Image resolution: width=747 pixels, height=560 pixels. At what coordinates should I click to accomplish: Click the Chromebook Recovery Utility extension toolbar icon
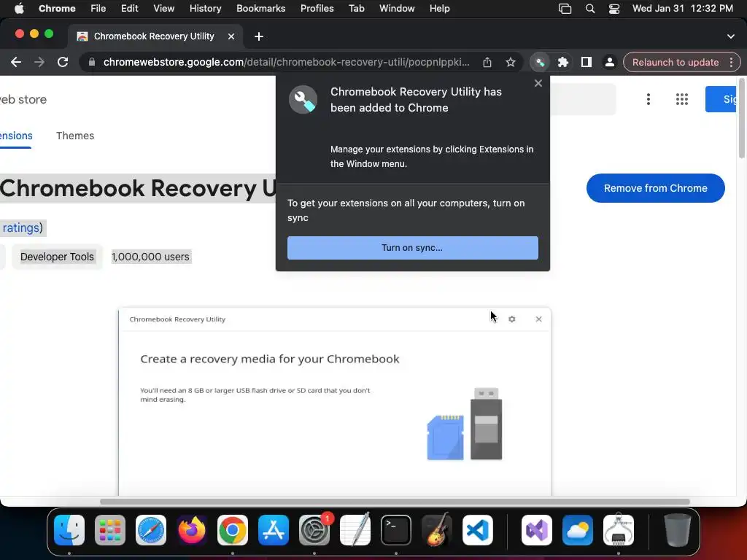[x=540, y=63]
